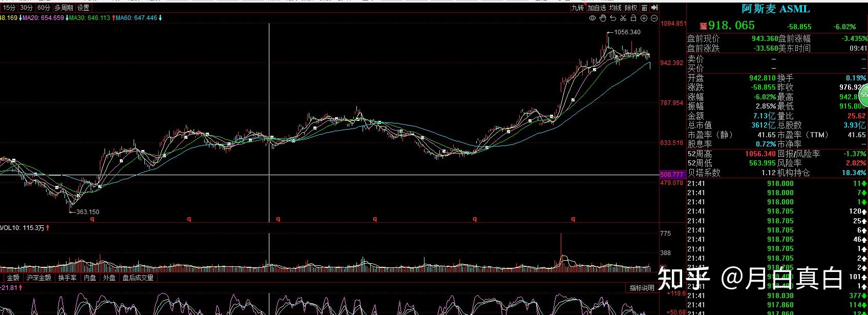
Task: Toggle 均线 moving averages
Action: coord(616,8)
